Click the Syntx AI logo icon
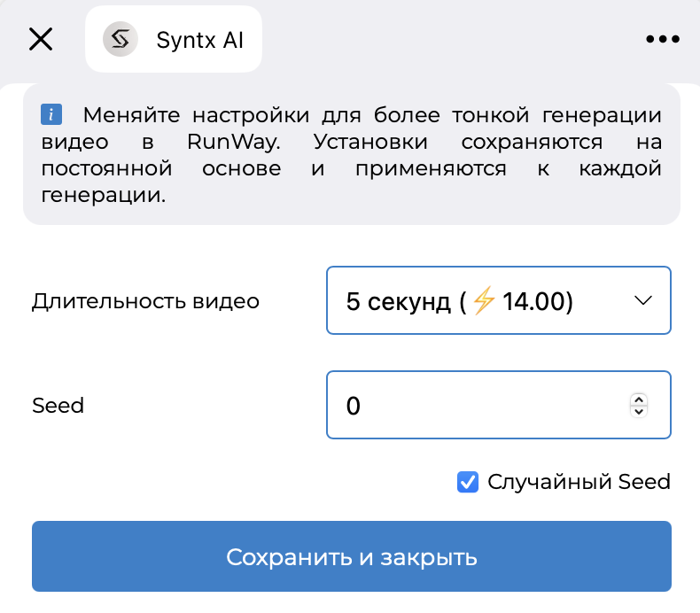The height and width of the screenshot is (613, 700). point(121,39)
